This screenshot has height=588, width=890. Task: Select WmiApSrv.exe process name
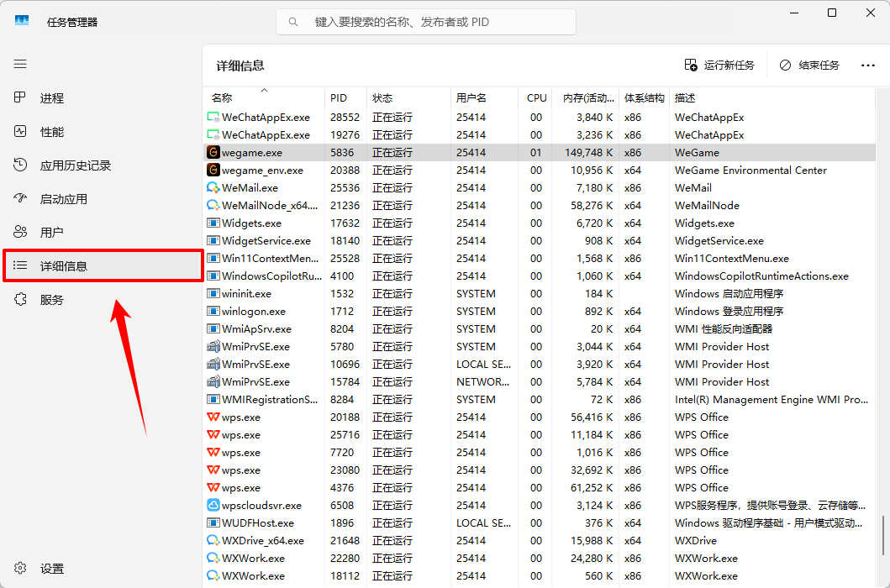click(256, 328)
